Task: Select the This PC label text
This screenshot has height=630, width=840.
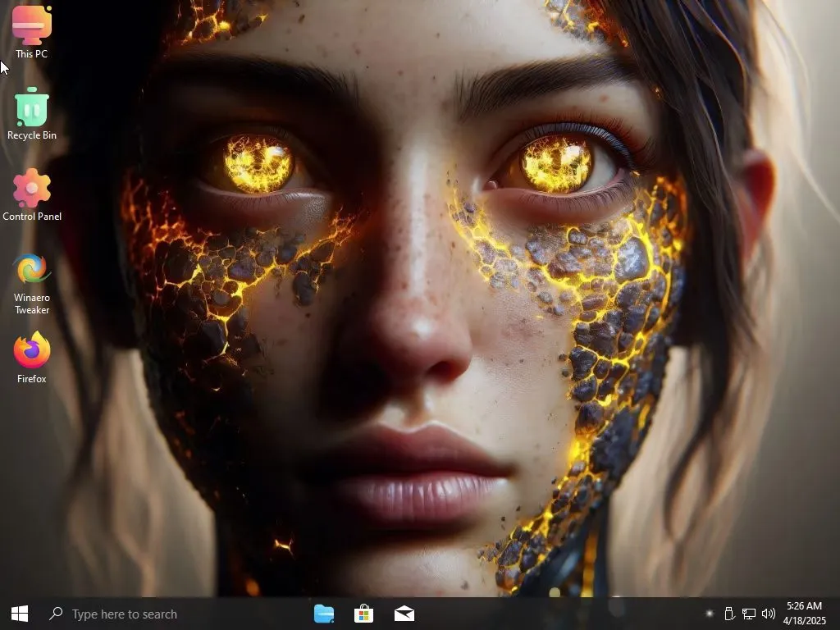Action: click(x=30, y=53)
